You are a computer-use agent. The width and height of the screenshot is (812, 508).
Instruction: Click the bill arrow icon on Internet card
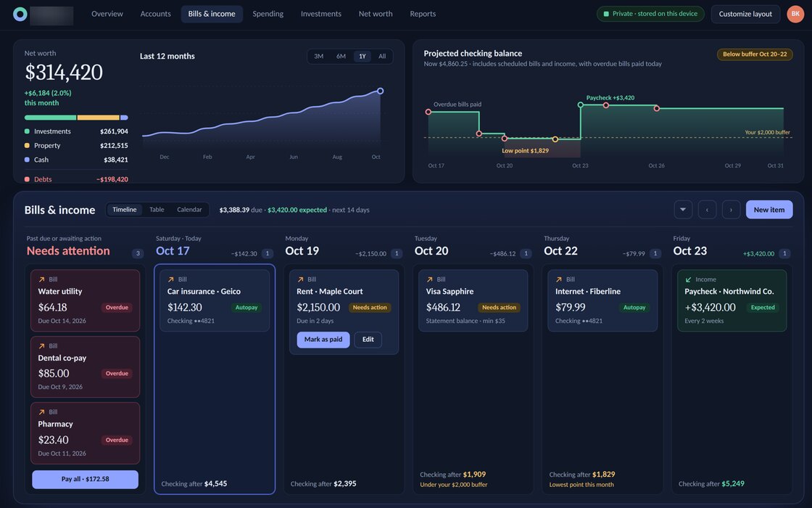click(559, 279)
